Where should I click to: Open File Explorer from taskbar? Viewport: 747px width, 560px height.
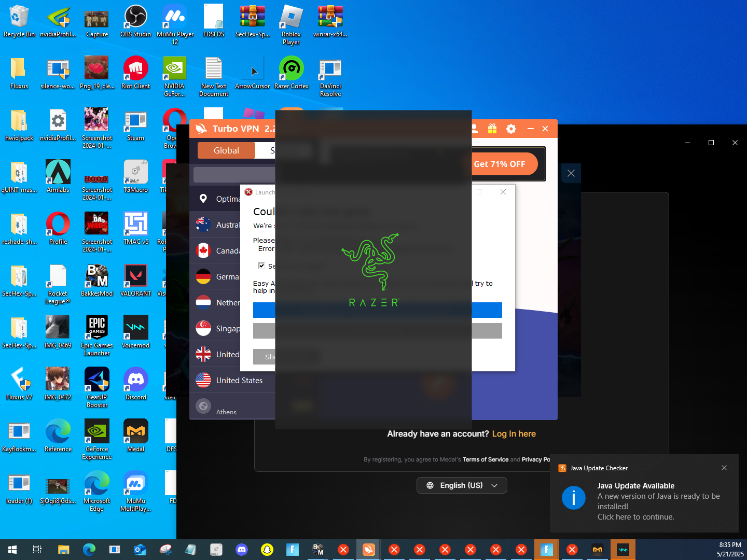(x=63, y=550)
